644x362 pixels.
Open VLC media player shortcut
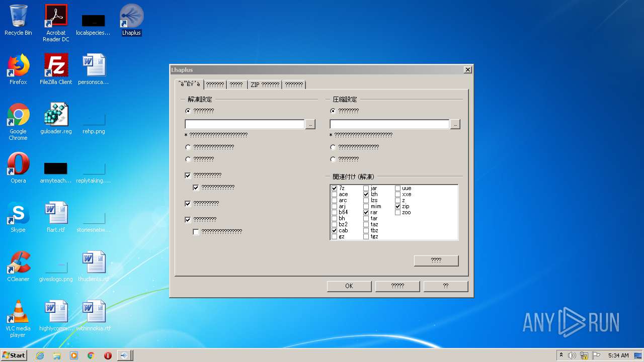click(18, 319)
